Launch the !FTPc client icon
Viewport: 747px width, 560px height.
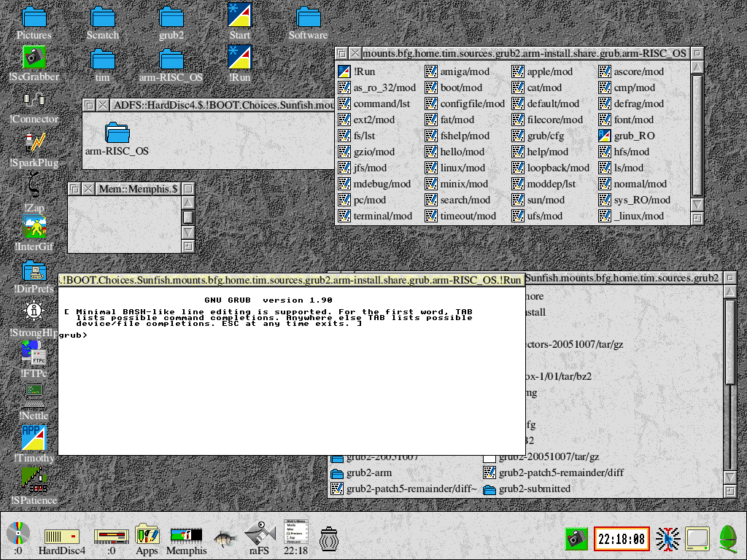(x=34, y=361)
